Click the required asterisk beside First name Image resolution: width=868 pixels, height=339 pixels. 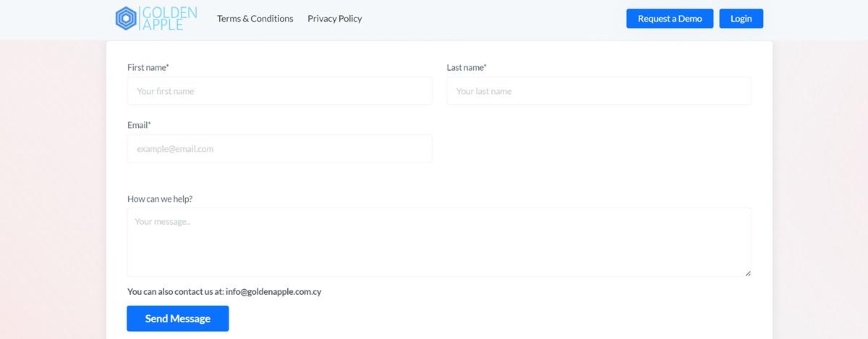[x=168, y=66]
